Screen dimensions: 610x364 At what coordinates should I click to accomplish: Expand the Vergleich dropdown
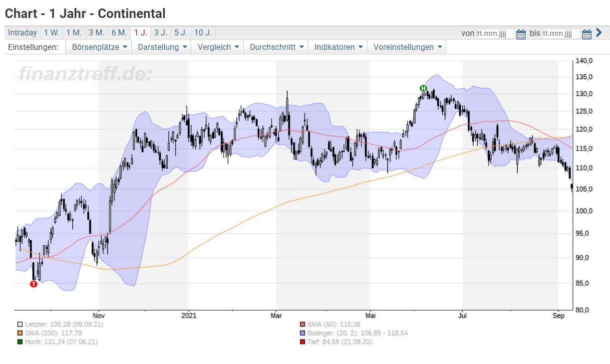pyautogui.click(x=218, y=47)
